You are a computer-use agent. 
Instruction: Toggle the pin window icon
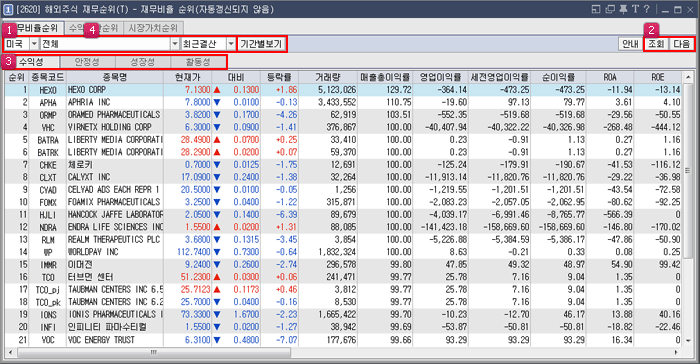click(x=623, y=9)
